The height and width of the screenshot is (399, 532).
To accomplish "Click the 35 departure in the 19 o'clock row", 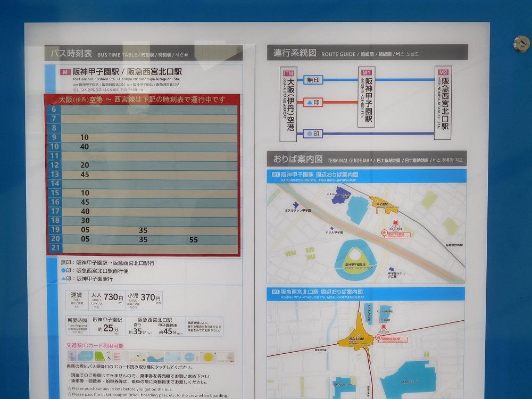I will [143, 230].
